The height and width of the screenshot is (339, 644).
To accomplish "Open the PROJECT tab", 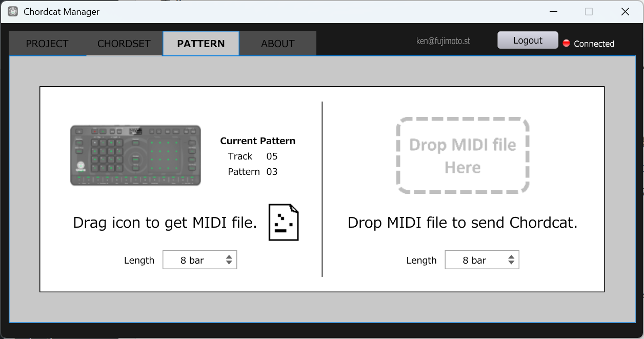I will coord(47,44).
